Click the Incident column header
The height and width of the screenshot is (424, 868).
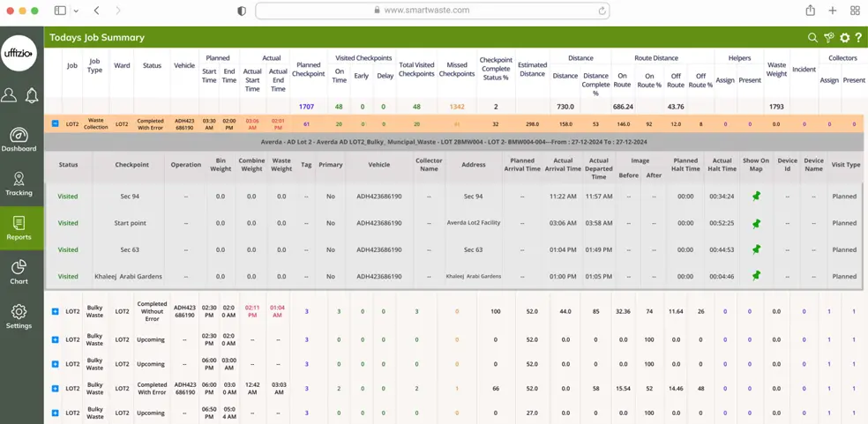click(x=804, y=69)
